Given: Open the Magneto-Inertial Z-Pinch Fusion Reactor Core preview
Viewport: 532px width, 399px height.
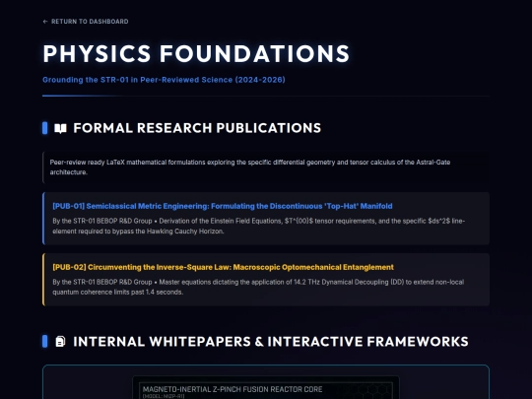Looking at the screenshot, I should [x=266, y=387].
